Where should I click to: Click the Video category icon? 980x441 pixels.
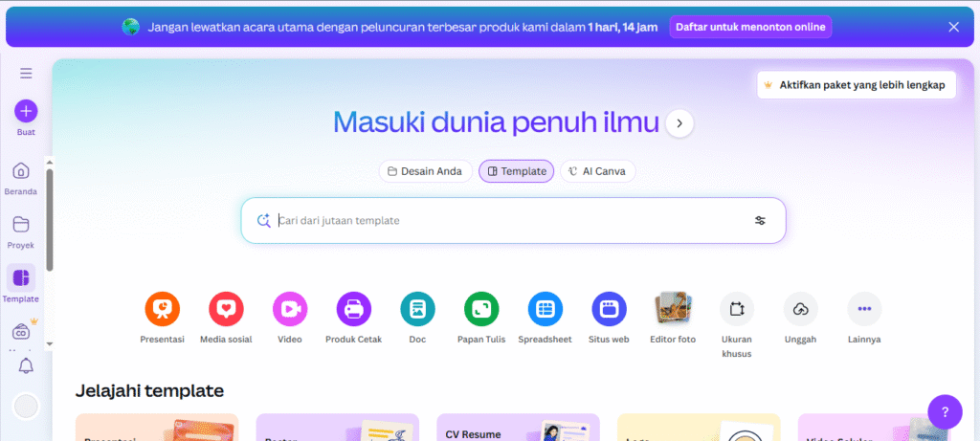coord(290,309)
